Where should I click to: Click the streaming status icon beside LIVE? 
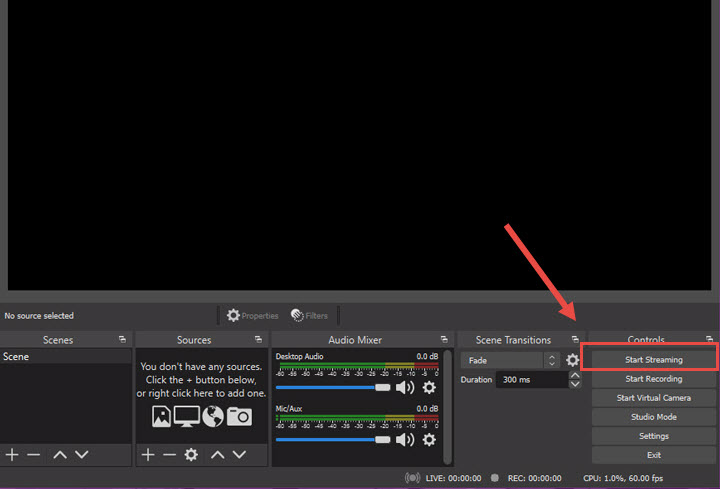pos(412,478)
